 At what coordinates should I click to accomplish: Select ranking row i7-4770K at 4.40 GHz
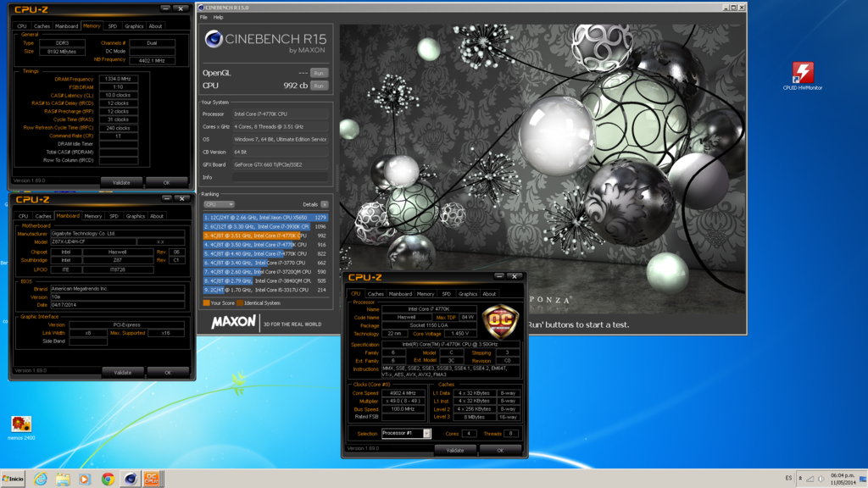point(265,254)
